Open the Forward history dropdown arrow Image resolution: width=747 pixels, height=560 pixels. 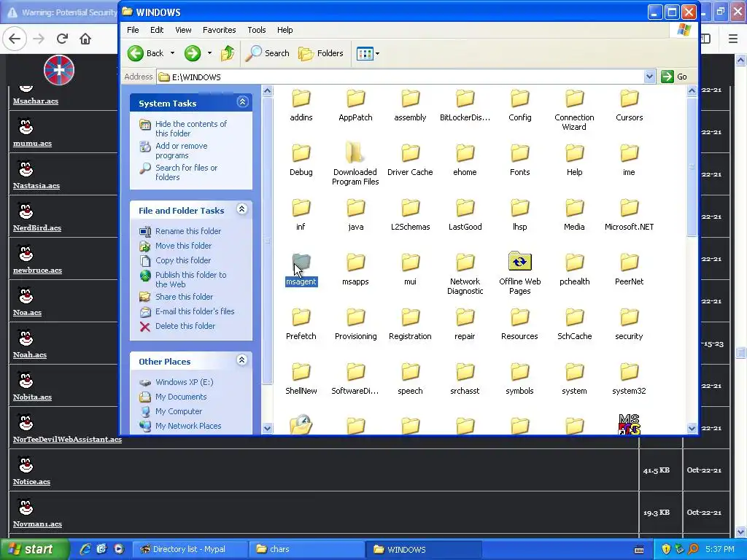tap(209, 53)
